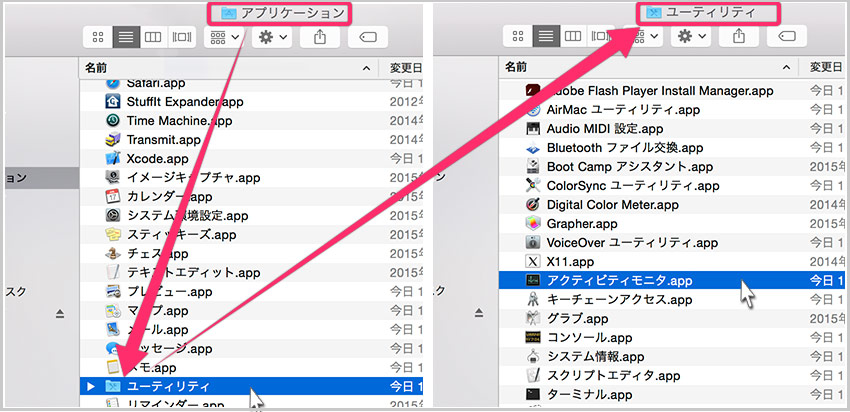Image resolution: width=850 pixels, height=412 pixels.
Task: Click share button in Utilities window
Action: 739,36
